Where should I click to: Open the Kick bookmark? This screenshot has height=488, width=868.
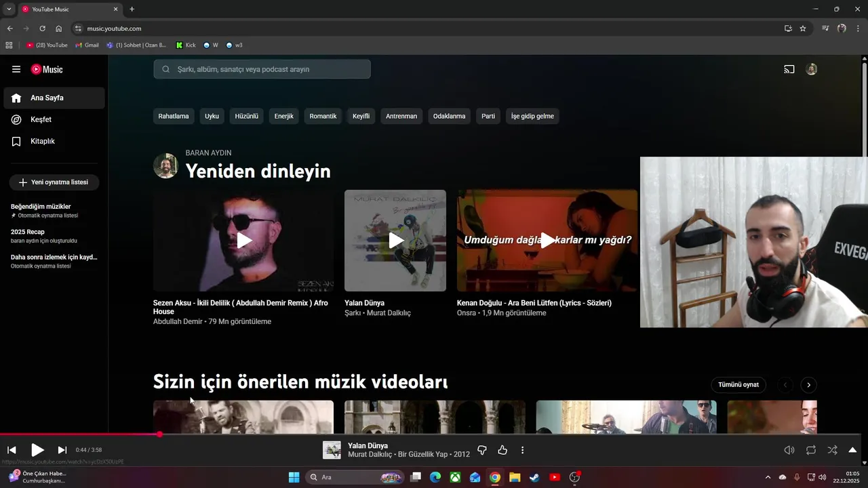pyautogui.click(x=186, y=45)
